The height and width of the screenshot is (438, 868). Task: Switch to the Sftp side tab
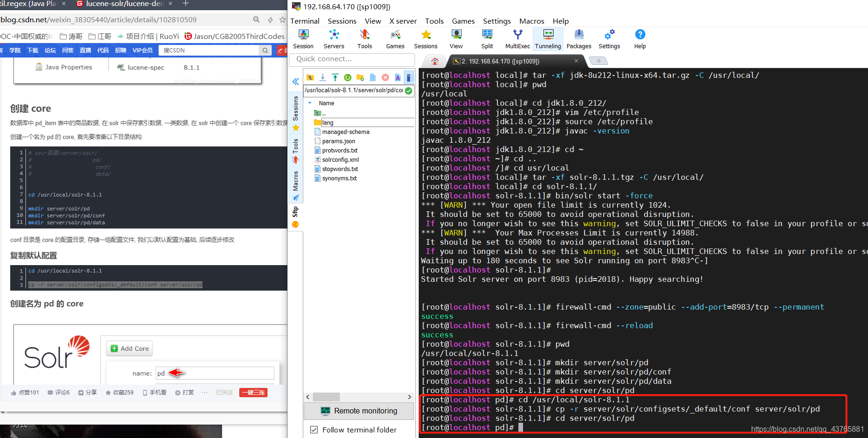click(295, 217)
